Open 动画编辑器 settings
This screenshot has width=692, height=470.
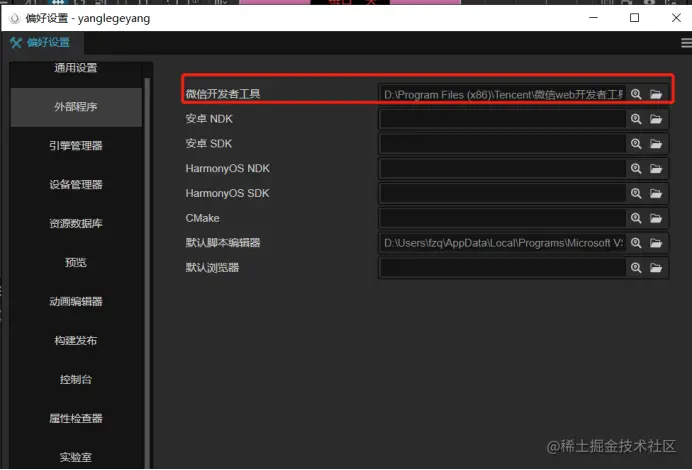(x=76, y=301)
